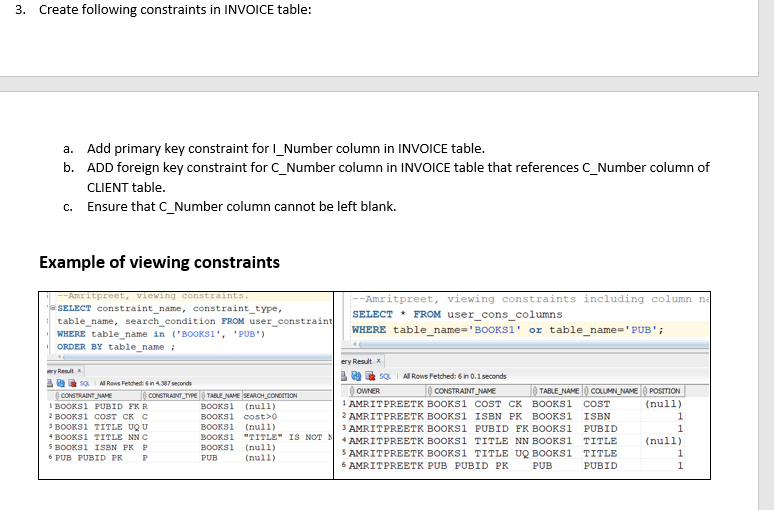This screenshot has width=774, height=510.
Task: Click TABLE_NAME header in left result grid
Action: (221, 395)
